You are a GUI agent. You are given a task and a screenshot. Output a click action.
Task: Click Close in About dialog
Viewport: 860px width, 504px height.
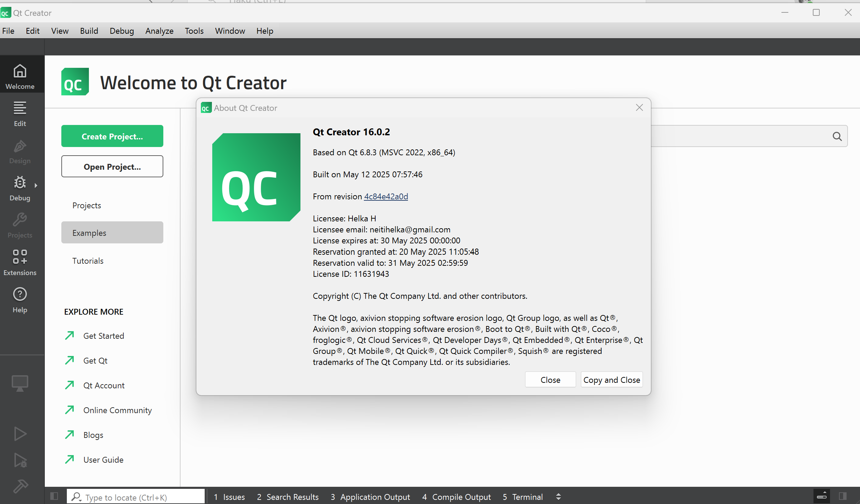[x=550, y=380]
